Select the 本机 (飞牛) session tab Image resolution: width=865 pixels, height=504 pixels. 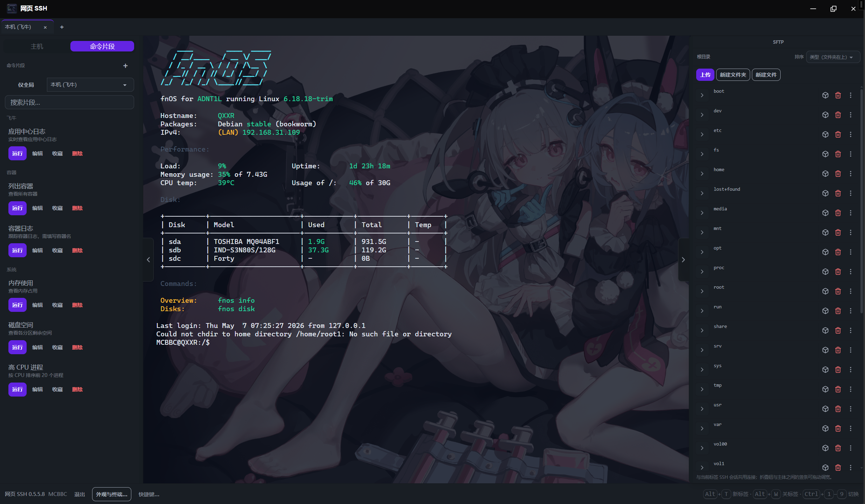pos(28,27)
